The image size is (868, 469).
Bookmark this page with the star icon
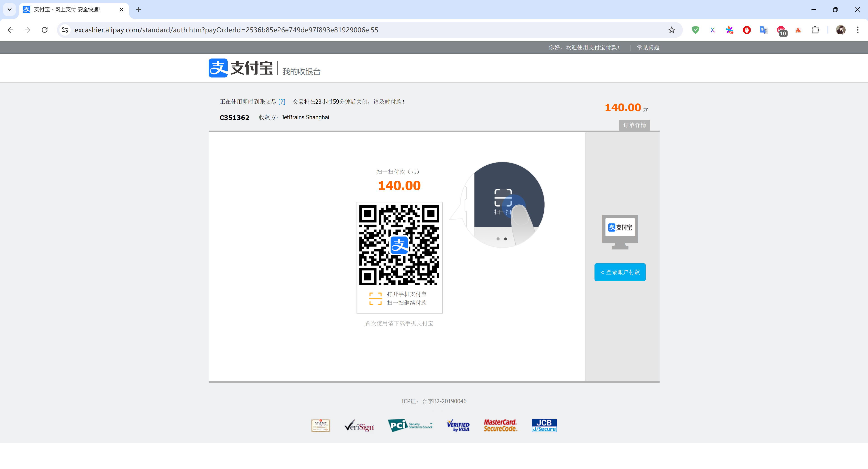(x=671, y=30)
